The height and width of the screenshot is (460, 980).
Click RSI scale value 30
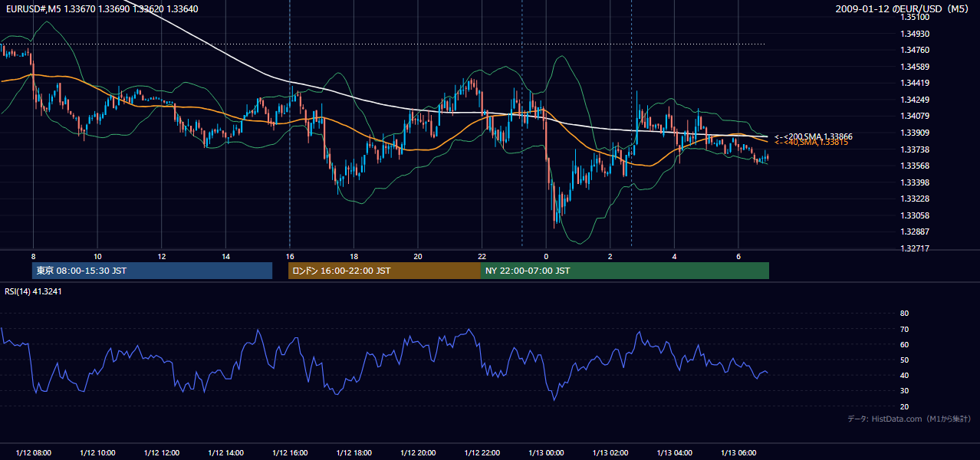point(904,391)
